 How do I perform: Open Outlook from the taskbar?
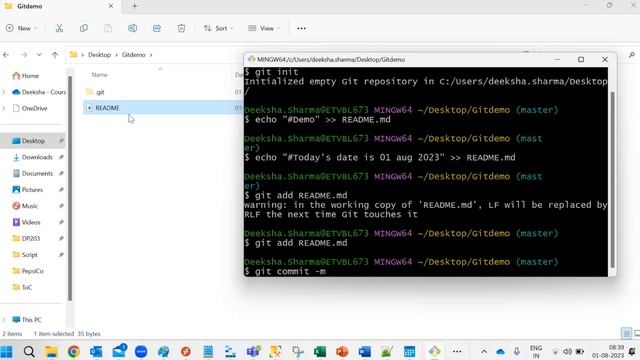point(96,351)
